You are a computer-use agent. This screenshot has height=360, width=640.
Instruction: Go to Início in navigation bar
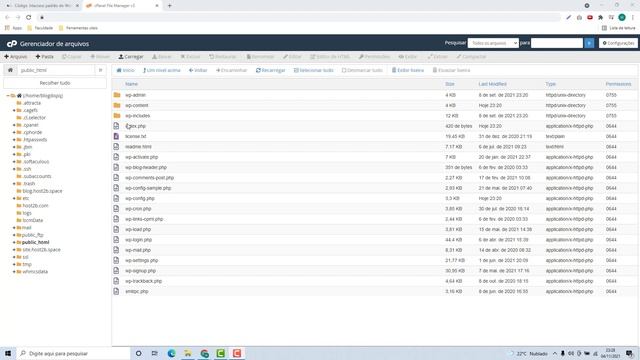(125, 70)
